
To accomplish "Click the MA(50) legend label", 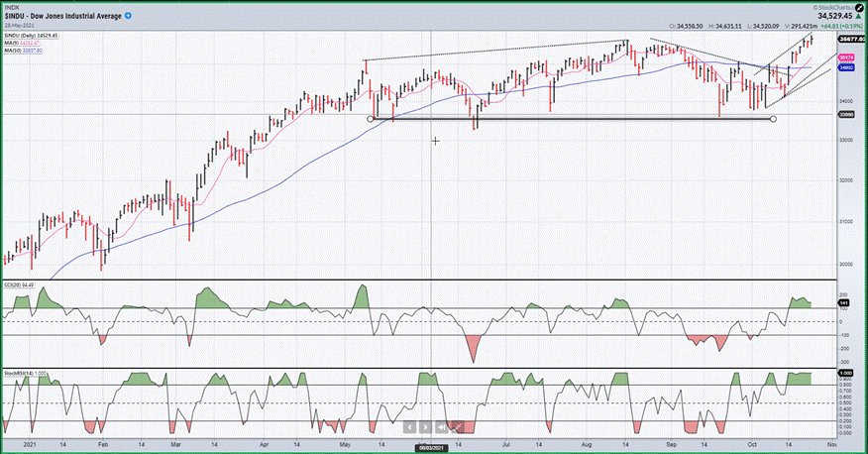I will pyautogui.click(x=23, y=51).
